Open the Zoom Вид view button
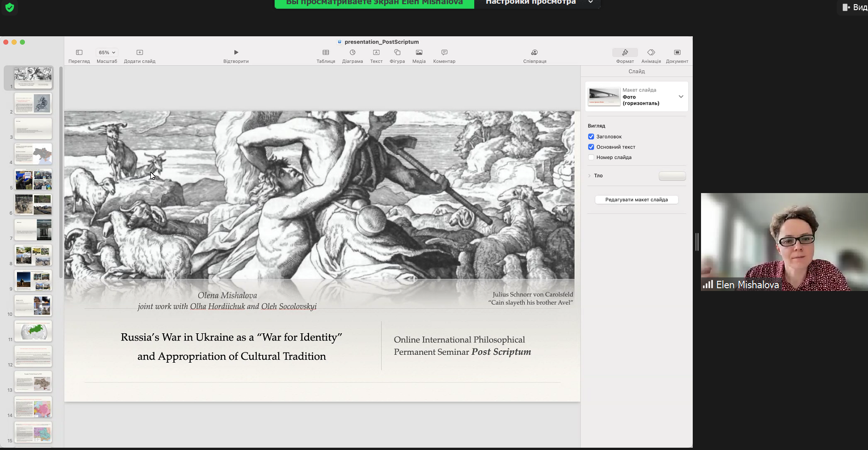Viewport: 868px width, 450px height. [854, 7]
